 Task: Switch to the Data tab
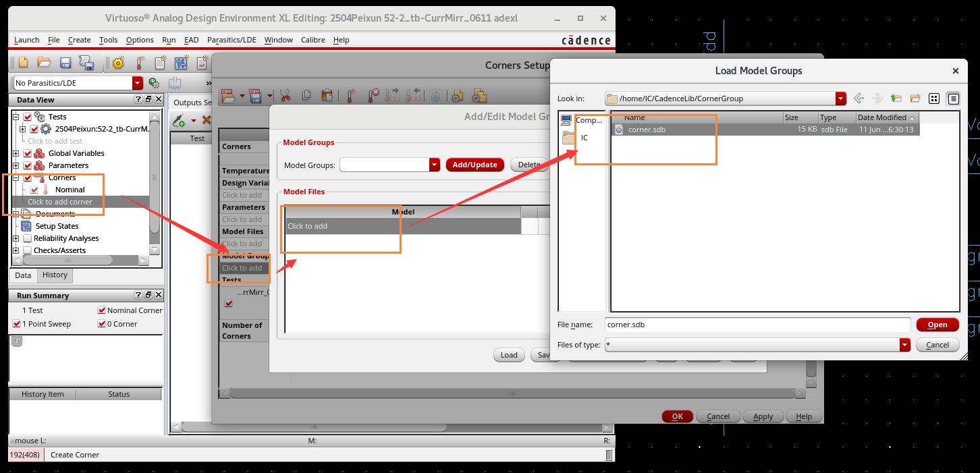click(23, 275)
